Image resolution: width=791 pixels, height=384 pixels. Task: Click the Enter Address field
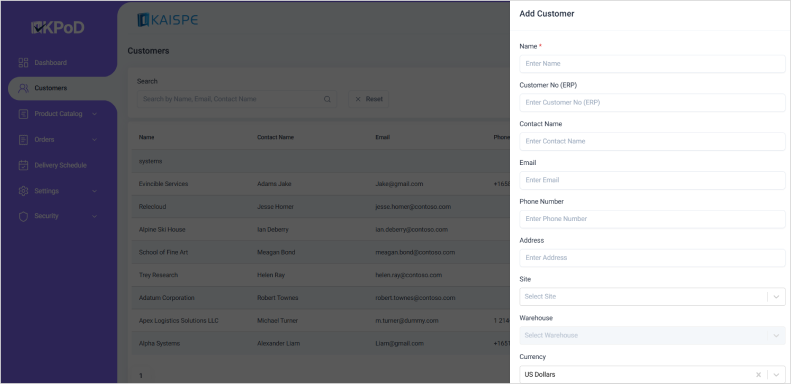[652, 258]
